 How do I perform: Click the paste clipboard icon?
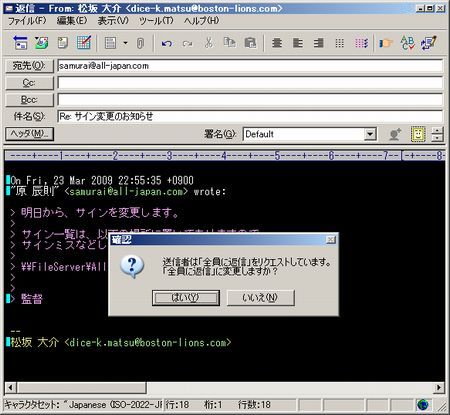point(250,43)
